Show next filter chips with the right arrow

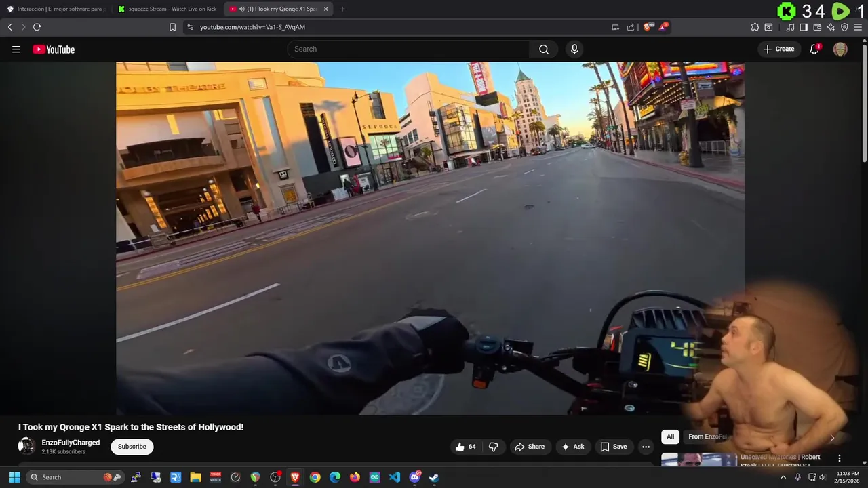click(832, 438)
